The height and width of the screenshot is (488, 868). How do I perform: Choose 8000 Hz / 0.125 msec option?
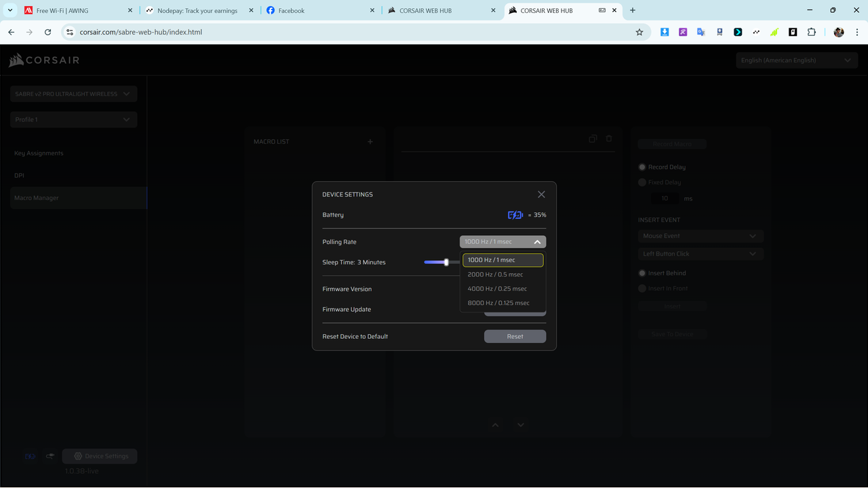tap(502, 303)
